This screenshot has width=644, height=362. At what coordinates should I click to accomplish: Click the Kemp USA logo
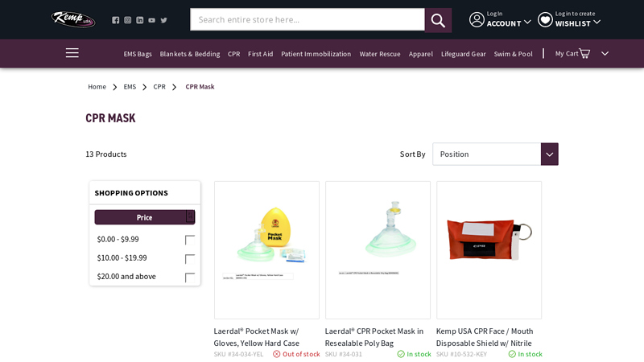click(73, 19)
